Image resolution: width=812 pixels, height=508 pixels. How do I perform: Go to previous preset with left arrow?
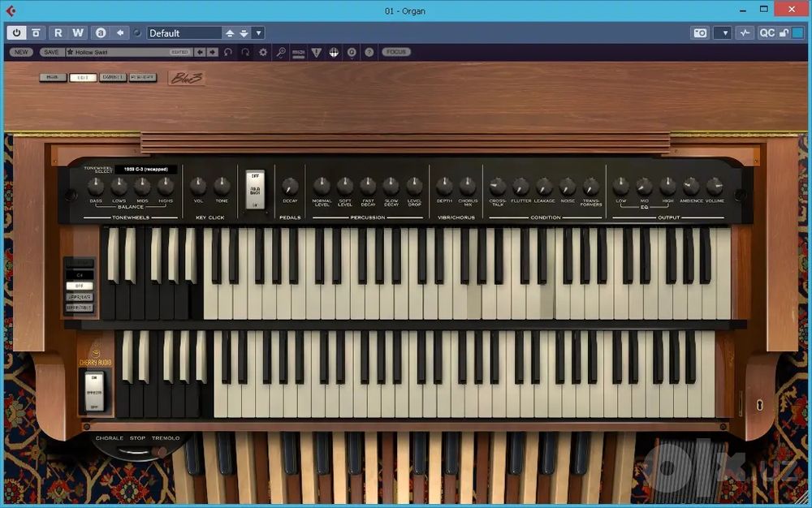(201, 52)
